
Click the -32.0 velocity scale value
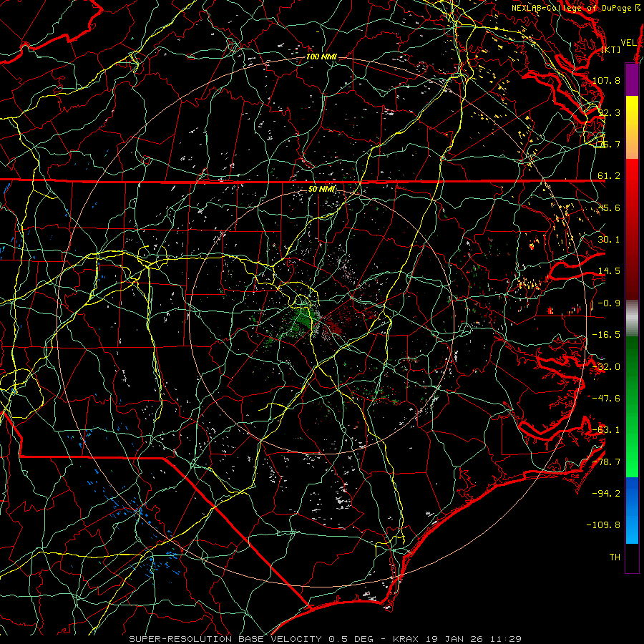606,367
